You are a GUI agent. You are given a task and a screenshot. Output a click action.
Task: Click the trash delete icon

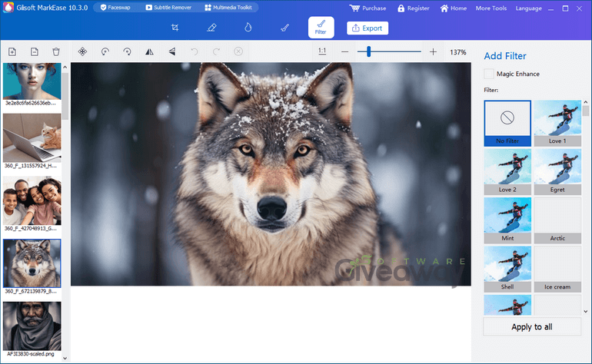[56, 51]
